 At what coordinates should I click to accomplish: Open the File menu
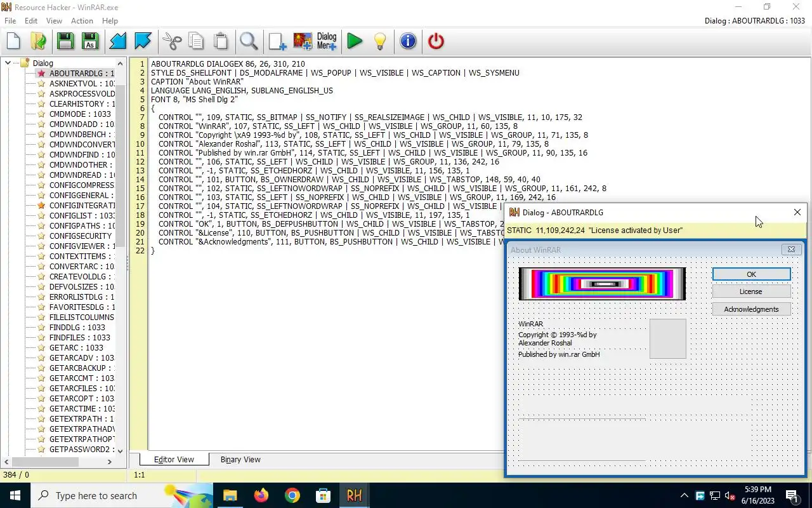[10, 21]
